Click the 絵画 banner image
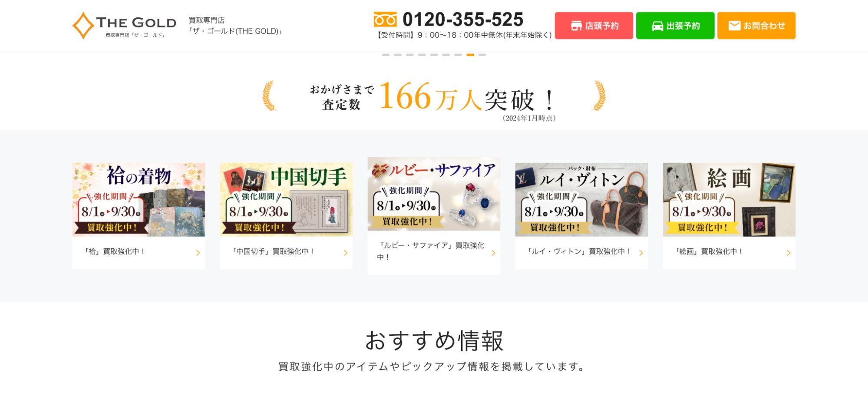This screenshot has height=393, width=868. pos(729,200)
